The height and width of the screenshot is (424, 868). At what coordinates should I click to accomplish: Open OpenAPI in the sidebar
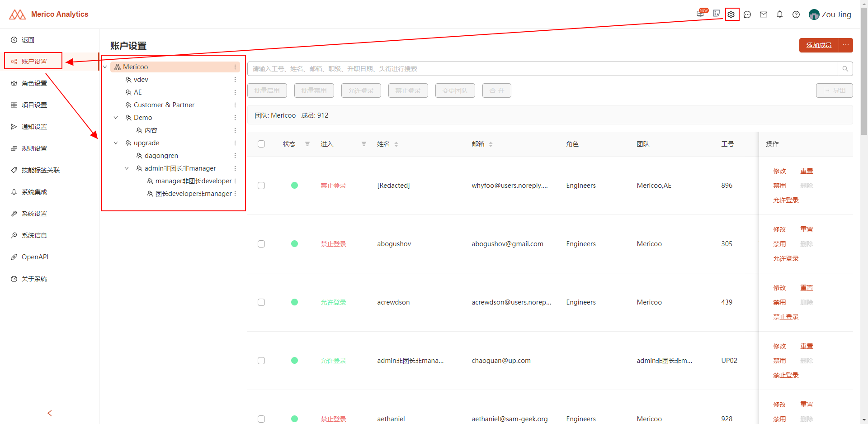(x=50, y=257)
